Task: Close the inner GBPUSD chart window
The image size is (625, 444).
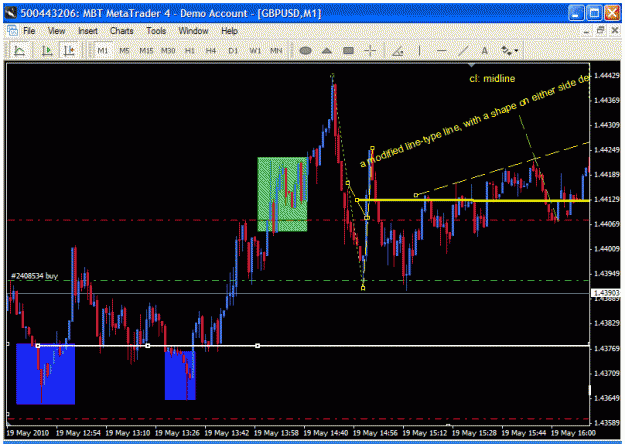Action: 615,31
